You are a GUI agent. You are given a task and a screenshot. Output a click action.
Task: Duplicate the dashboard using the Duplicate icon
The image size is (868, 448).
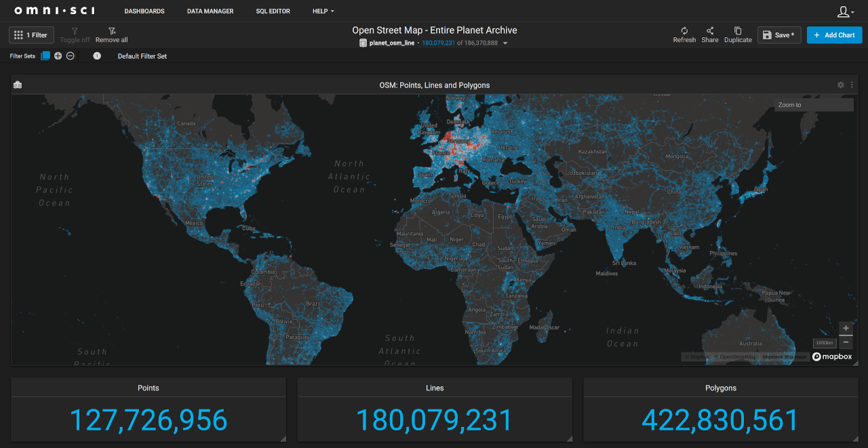pyautogui.click(x=738, y=31)
